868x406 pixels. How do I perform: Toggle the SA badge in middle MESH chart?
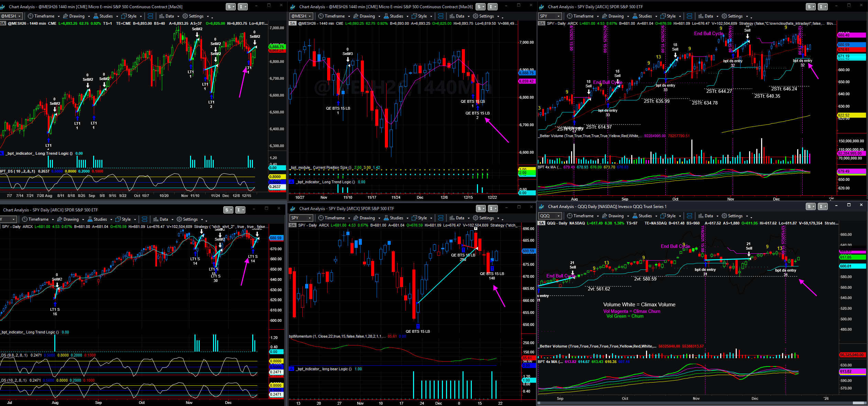click(x=292, y=23)
